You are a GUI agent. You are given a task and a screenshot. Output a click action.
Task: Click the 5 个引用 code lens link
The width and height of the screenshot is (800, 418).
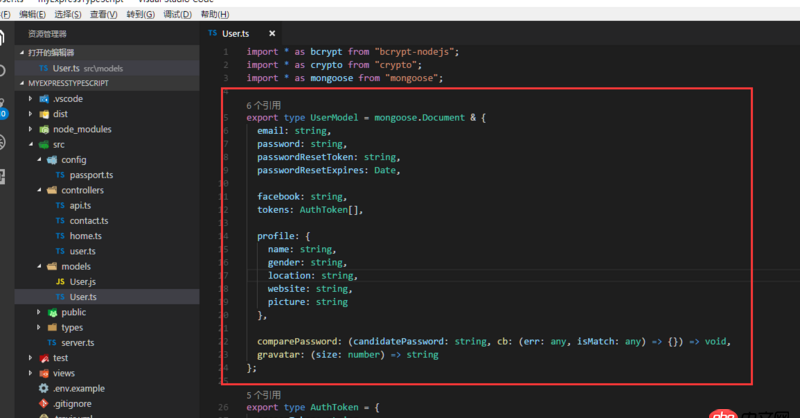click(263, 395)
